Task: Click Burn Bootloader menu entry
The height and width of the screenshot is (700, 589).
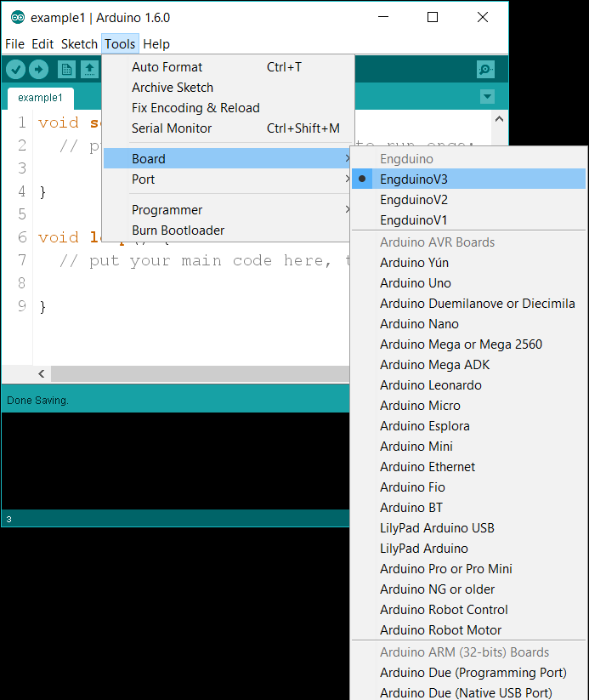Action: pyautogui.click(x=227, y=230)
